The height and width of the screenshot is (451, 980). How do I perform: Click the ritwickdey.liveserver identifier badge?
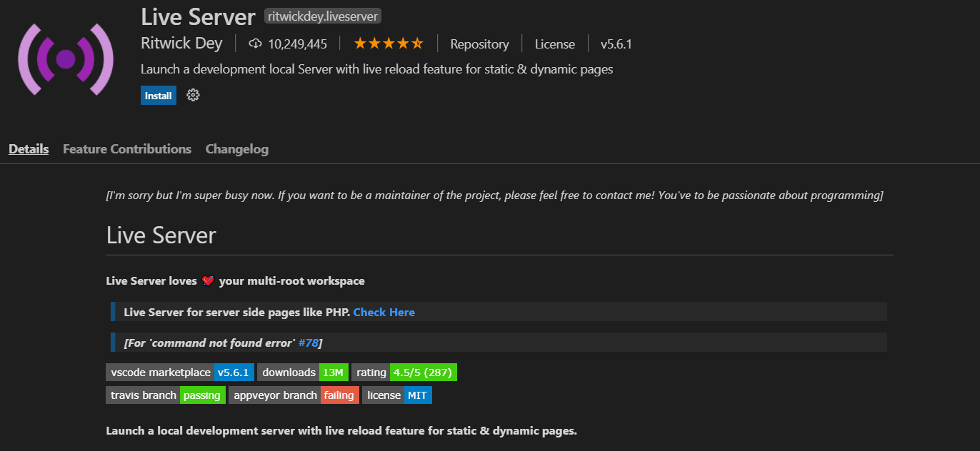(x=322, y=16)
